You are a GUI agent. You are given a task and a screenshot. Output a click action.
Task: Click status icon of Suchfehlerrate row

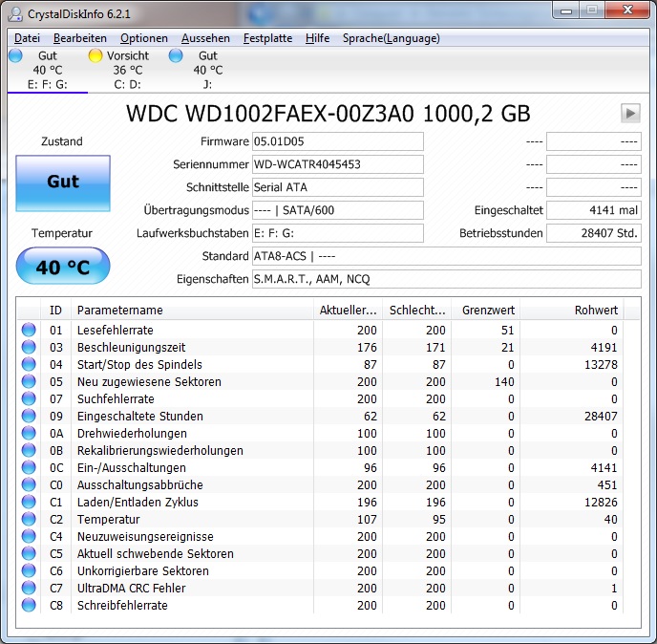point(29,398)
